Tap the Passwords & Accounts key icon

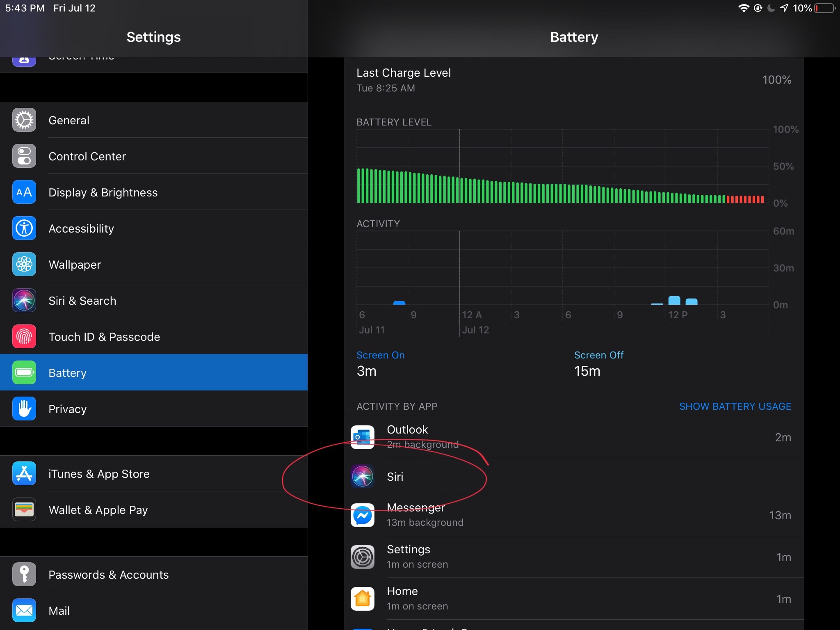24,574
